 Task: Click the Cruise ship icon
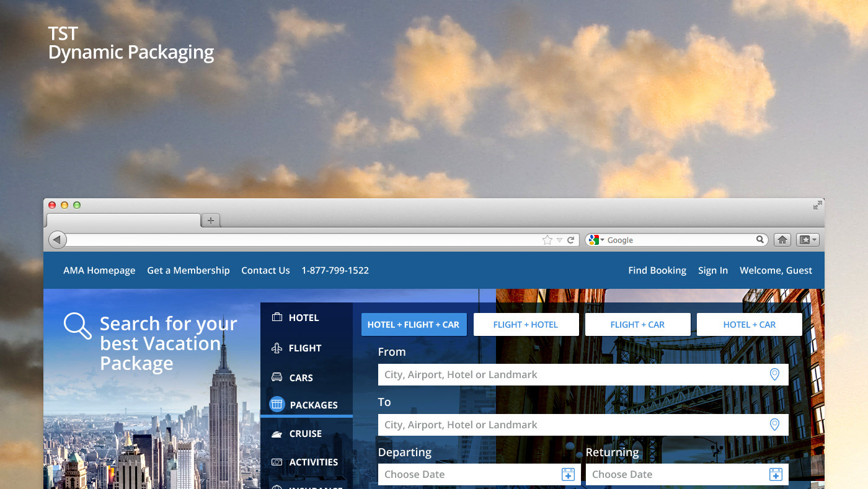tap(277, 434)
